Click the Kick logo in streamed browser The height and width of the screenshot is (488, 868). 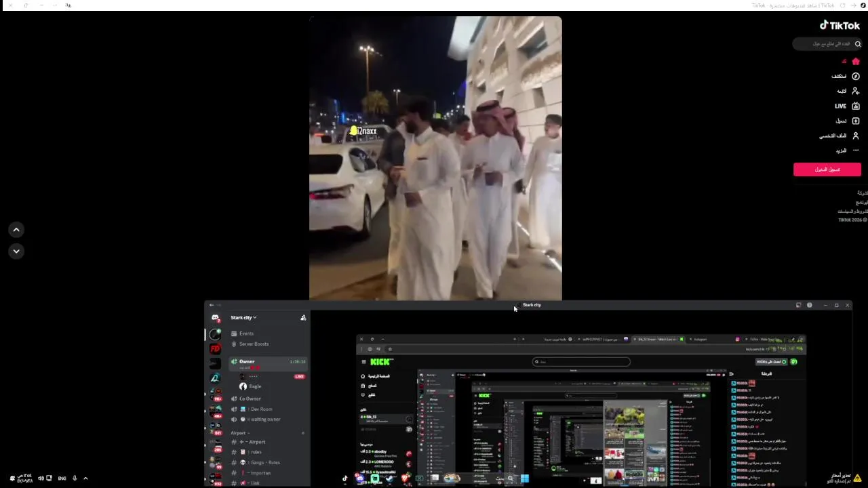coord(380,362)
